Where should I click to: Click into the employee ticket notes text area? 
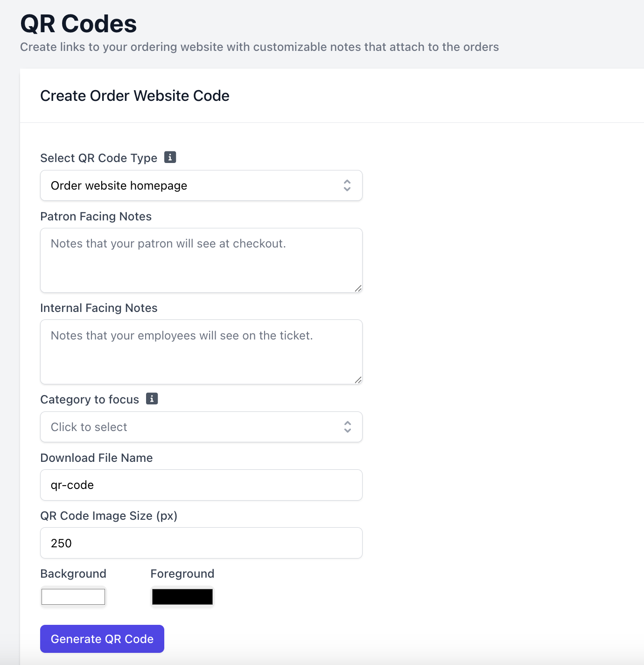201,352
